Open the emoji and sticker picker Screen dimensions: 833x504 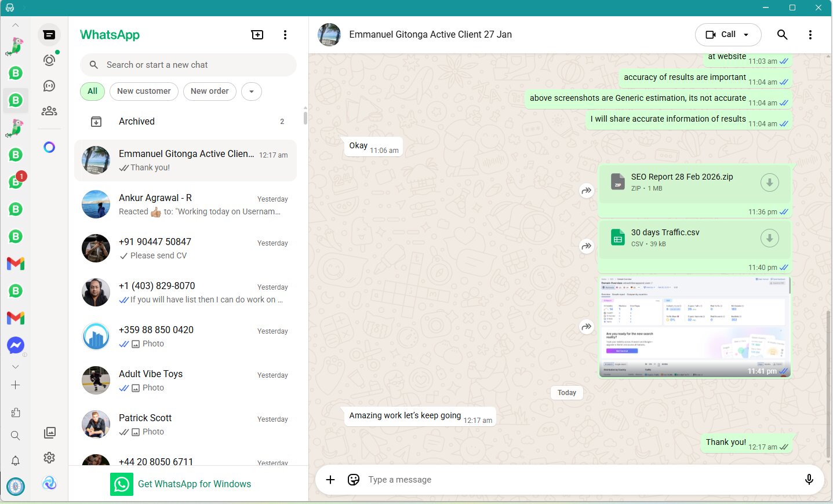point(354,480)
